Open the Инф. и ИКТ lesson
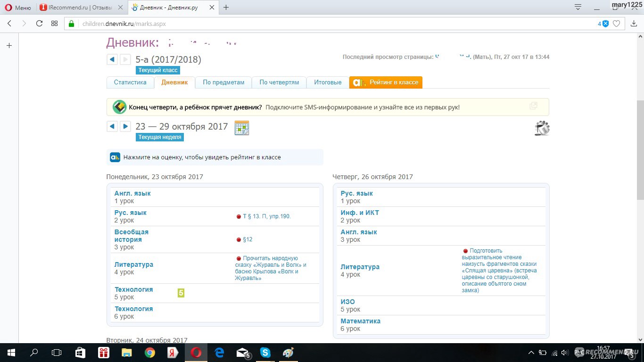The image size is (644, 362). (x=360, y=213)
